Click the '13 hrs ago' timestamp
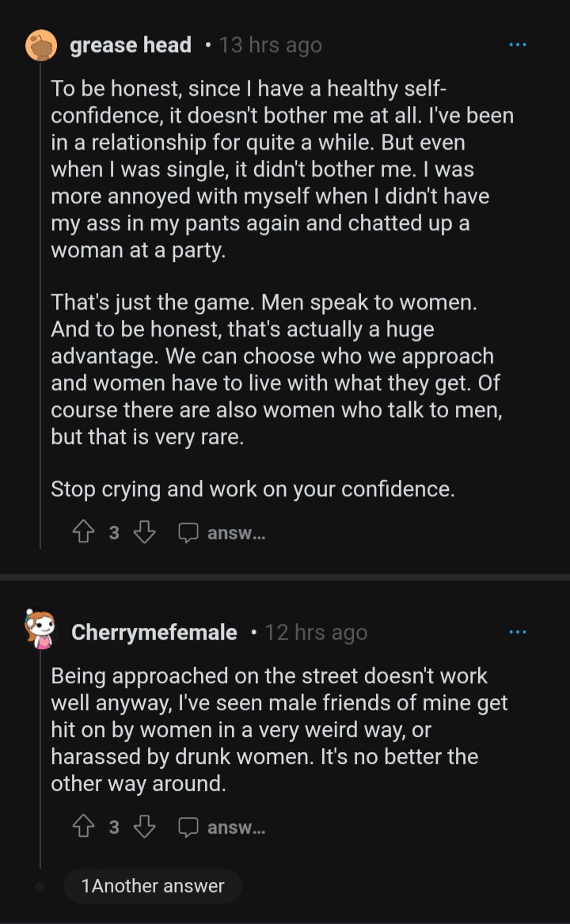Screen dimensions: 570x924 coord(271,45)
